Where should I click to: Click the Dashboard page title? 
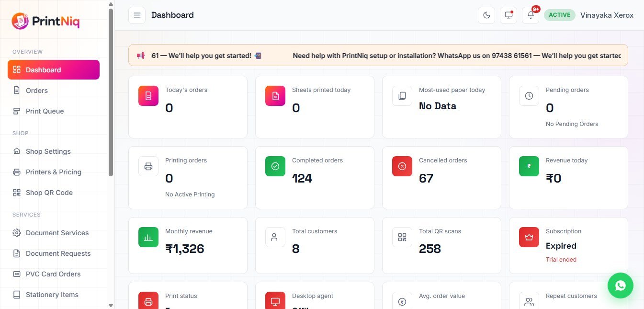click(172, 15)
